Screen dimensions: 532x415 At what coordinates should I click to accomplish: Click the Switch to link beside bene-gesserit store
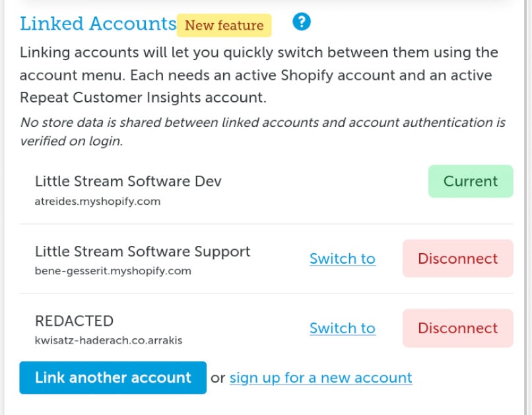pyautogui.click(x=342, y=258)
